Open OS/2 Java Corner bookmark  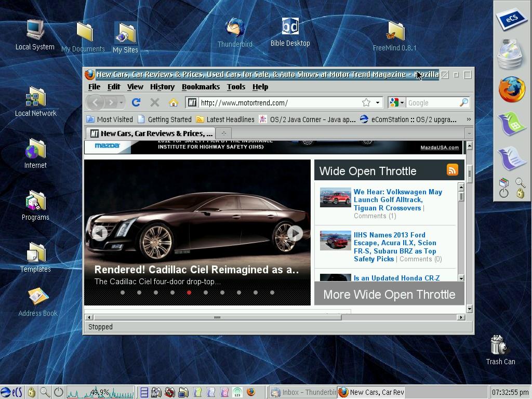coord(307,119)
